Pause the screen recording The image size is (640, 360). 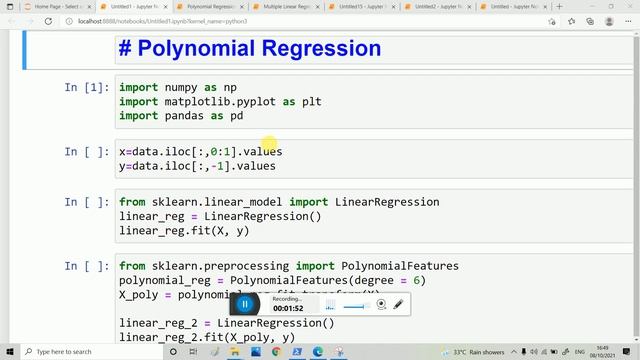point(245,304)
